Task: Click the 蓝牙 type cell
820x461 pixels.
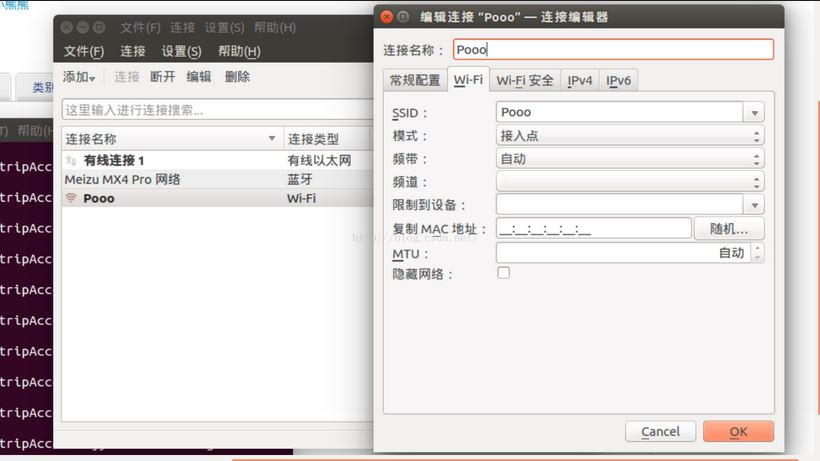Action: 300,179
